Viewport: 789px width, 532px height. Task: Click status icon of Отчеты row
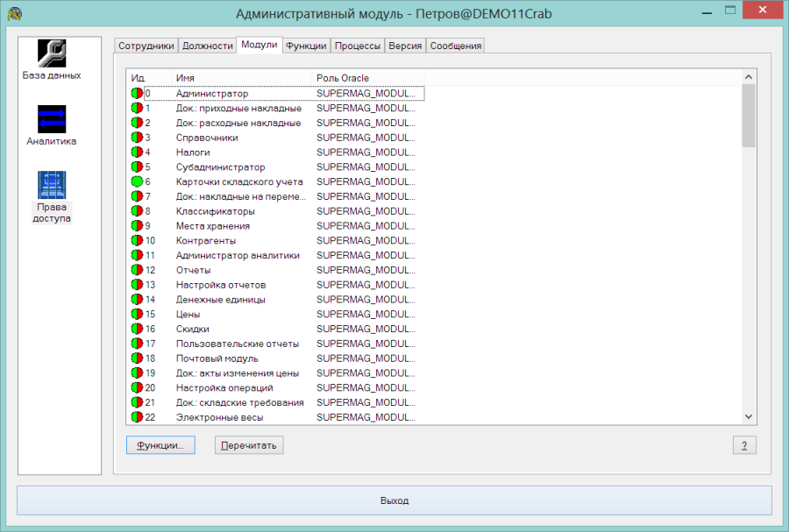pos(137,270)
